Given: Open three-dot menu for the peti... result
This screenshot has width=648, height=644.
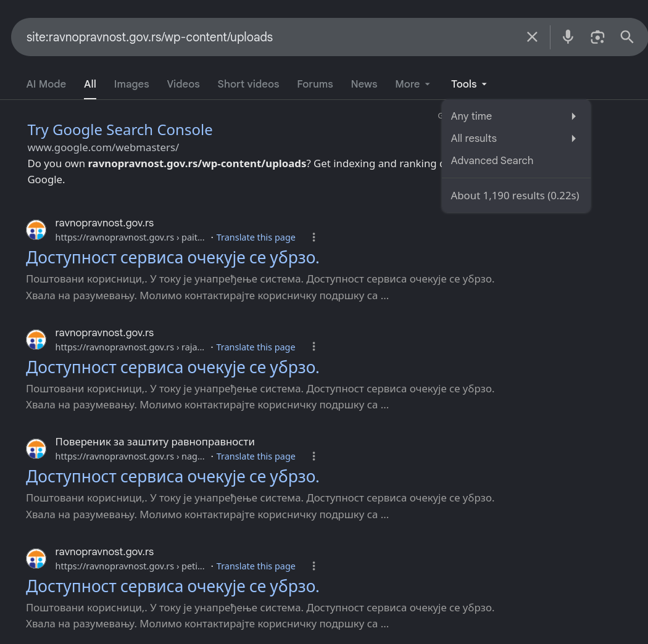Looking at the screenshot, I should [314, 566].
